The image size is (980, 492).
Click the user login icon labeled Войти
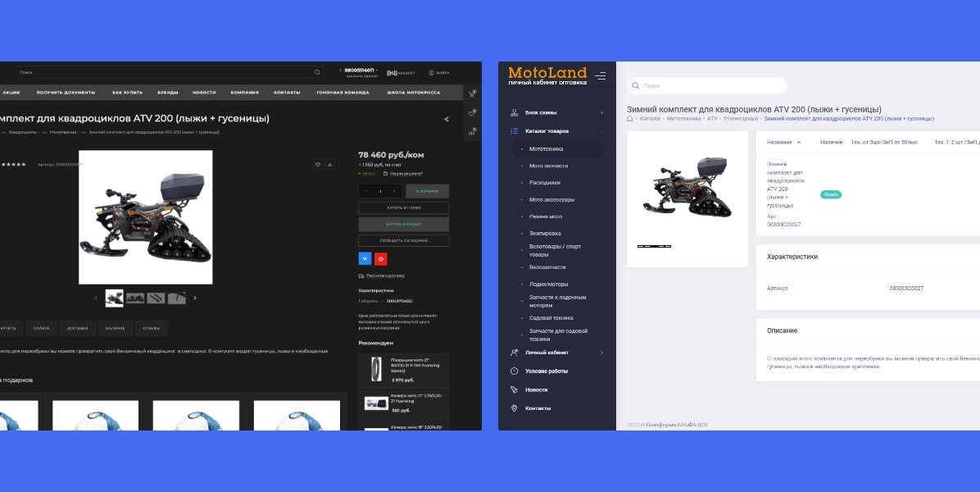pos(431,72)
